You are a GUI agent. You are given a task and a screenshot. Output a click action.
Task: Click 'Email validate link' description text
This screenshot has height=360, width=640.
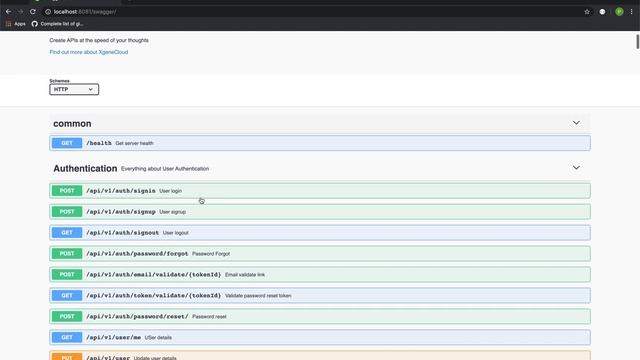(x=245, y=275)
